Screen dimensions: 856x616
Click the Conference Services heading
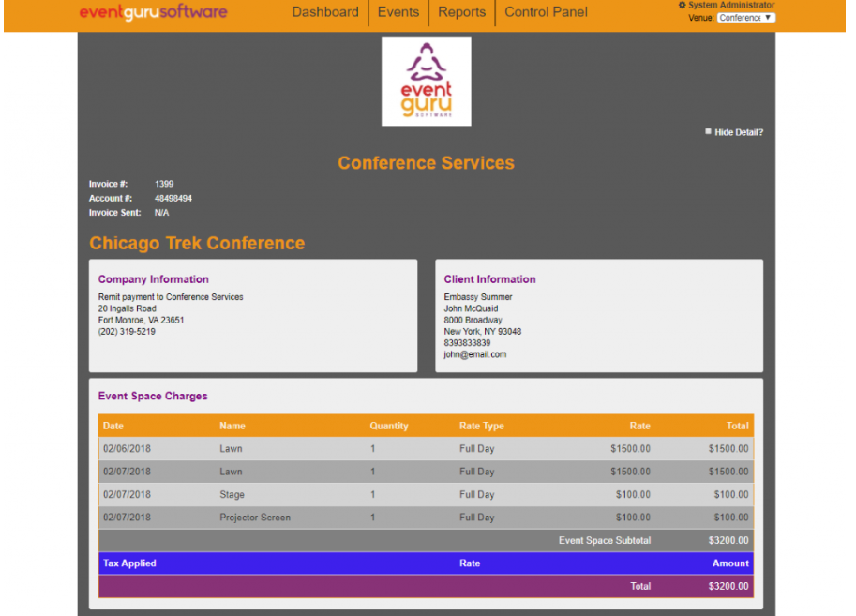(x=426, y=163)
